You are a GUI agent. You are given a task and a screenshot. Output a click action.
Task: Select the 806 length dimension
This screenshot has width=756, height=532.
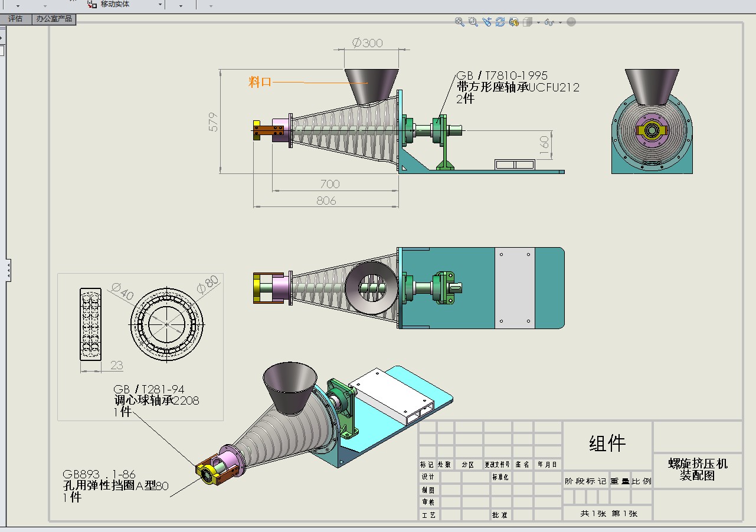tap(326, 201)
